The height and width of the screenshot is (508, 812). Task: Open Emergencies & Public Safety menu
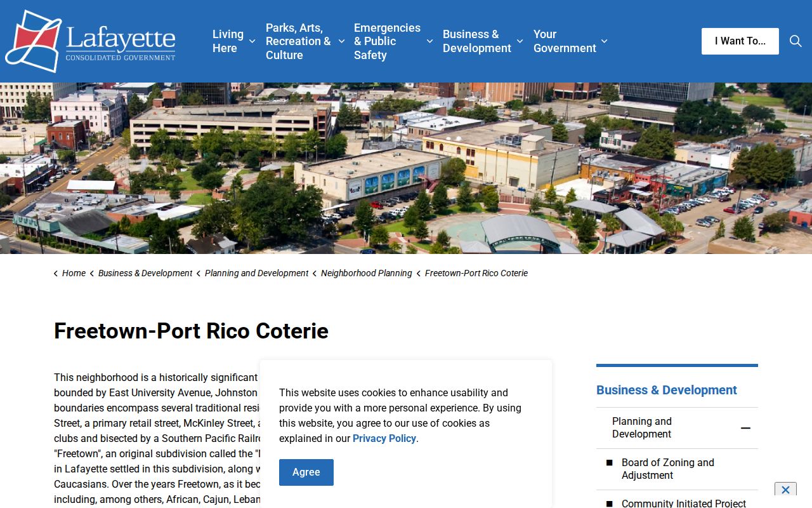(x=387, y=41)
